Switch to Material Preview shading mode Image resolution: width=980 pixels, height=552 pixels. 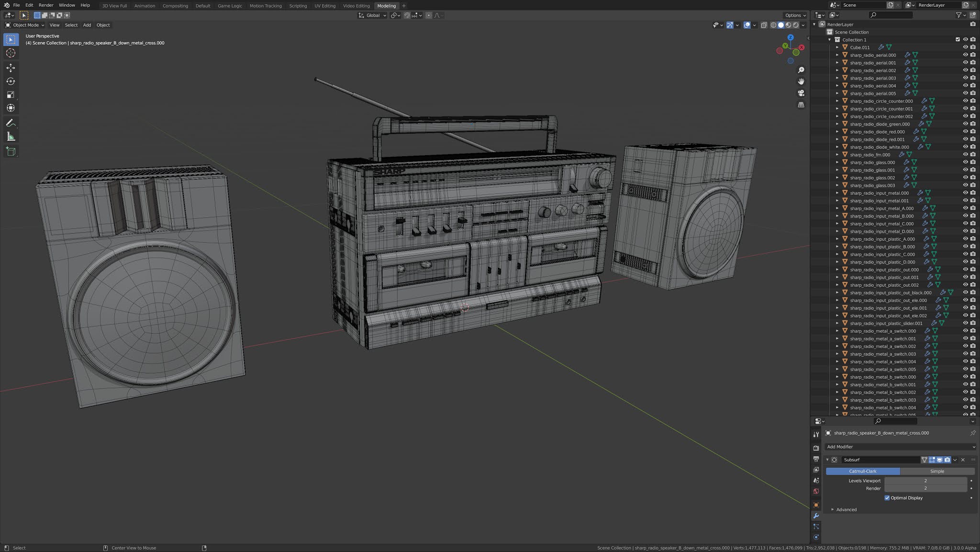788,25
